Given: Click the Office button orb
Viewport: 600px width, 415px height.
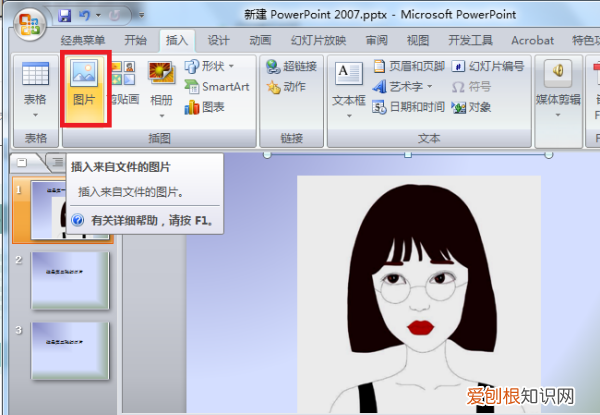Looking at the screenshot, I should click(x=30, y=24).
